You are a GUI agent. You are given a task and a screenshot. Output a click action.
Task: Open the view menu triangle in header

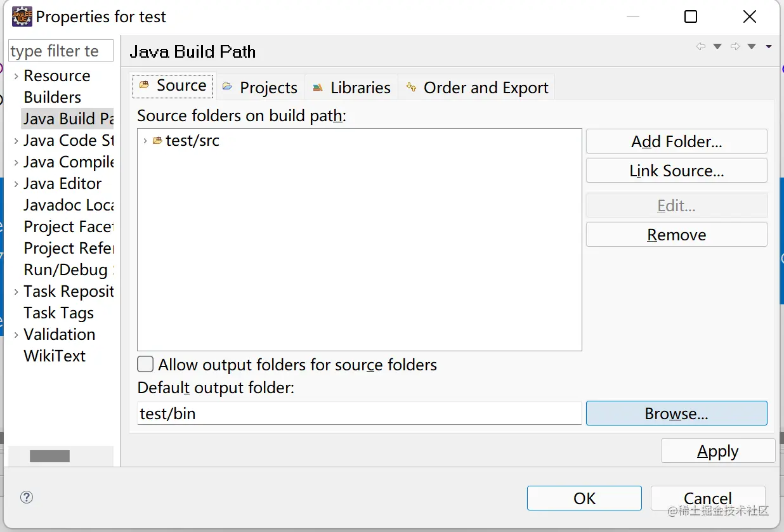pos(769,46)
